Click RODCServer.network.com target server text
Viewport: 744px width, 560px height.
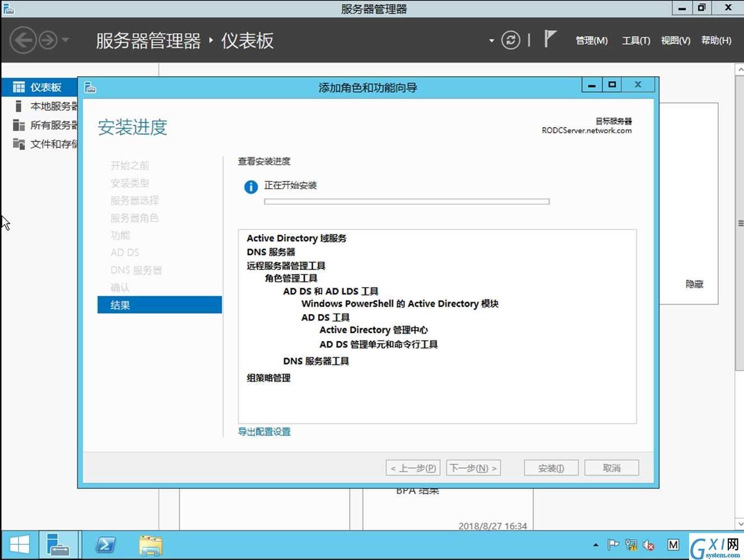[x=587, y=130]
